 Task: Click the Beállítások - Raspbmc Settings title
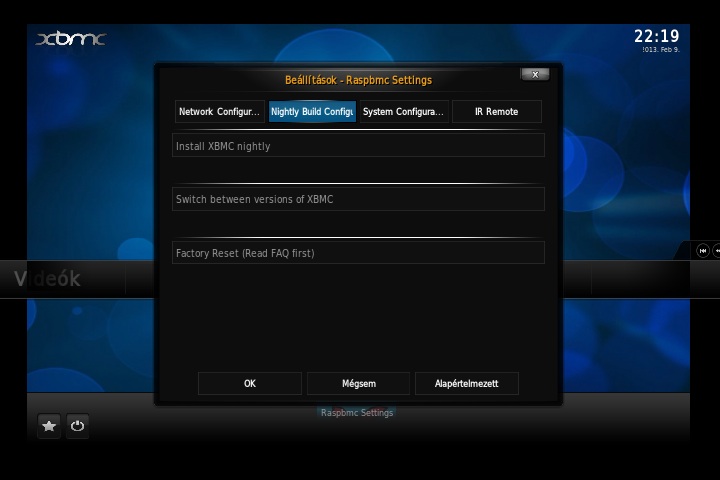pos(358,80)
